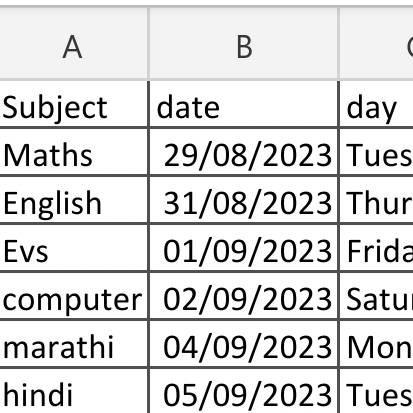Select the Maths cell

click(x=74, y=152)
